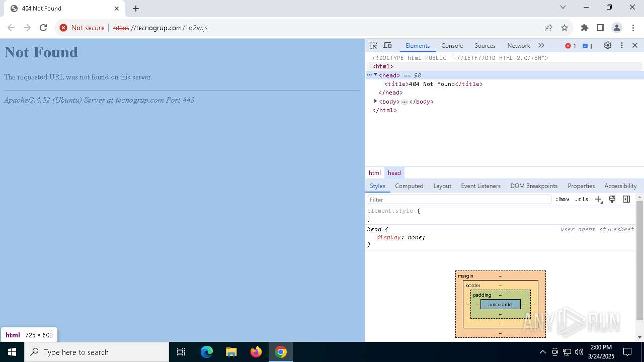644x362 pixels.
Task: Switch to the Console tab
Action: 452,45
